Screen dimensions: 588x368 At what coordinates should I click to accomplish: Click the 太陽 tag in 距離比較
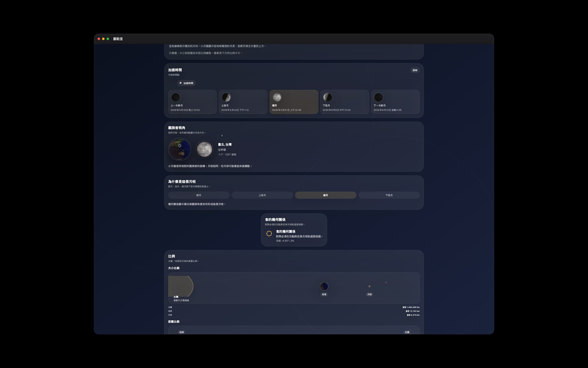[407, 332]
